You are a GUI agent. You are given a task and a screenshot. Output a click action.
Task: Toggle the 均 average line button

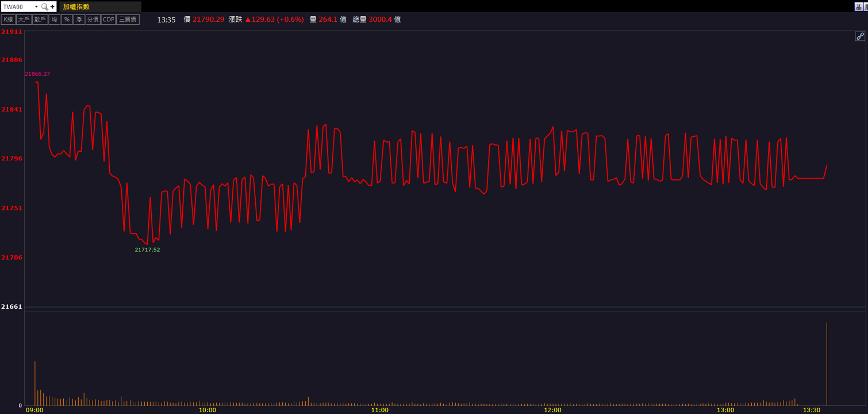coord(54,20)
